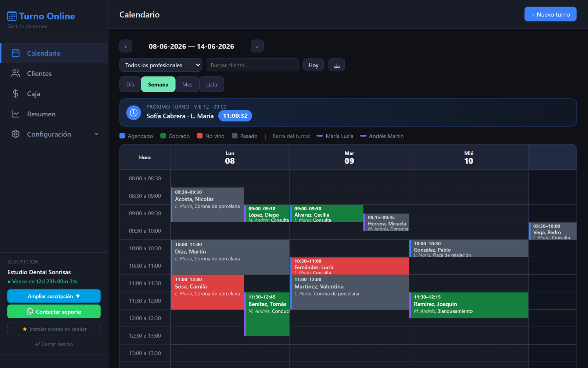This screenshot has width=588, height=368.
Task: Click the Calendario sidebar calendar icon
Action: click(15, 53)
